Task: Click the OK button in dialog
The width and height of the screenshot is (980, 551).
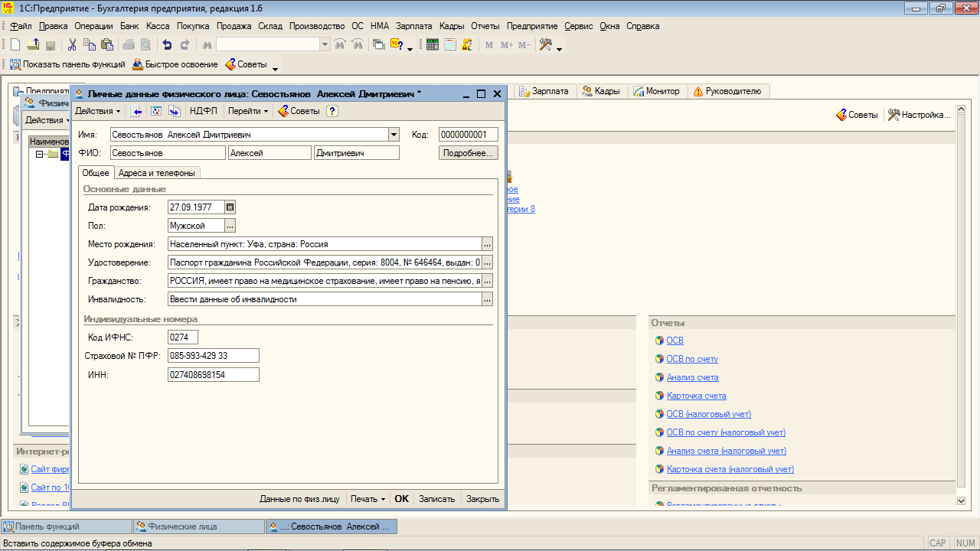Action: click(402, 499)
